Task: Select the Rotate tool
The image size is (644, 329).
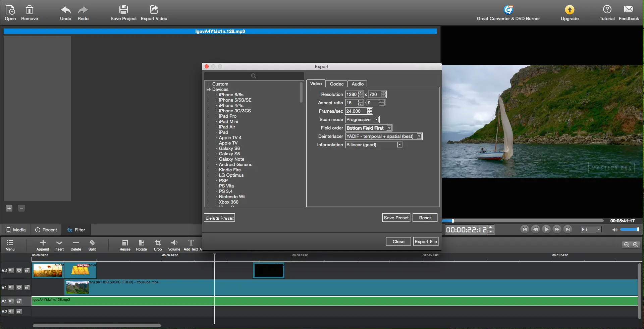Action: pyautogui.click(x=141, y=245)
